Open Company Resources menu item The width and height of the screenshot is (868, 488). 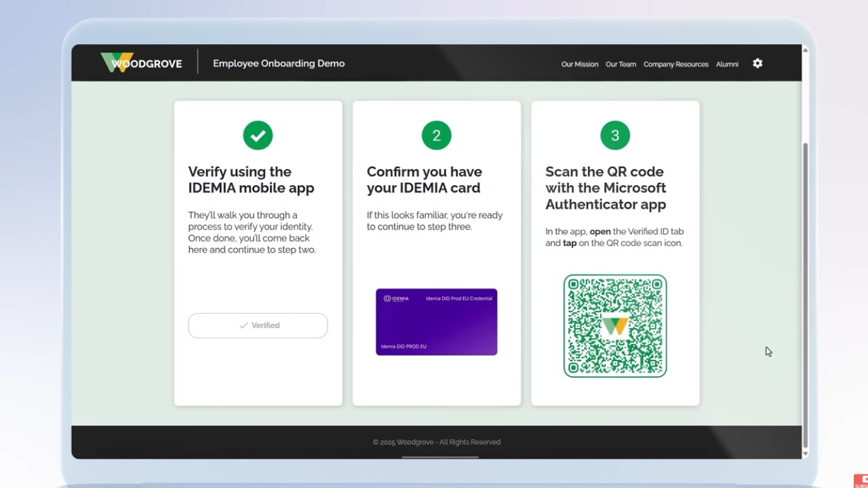(675, 64)
